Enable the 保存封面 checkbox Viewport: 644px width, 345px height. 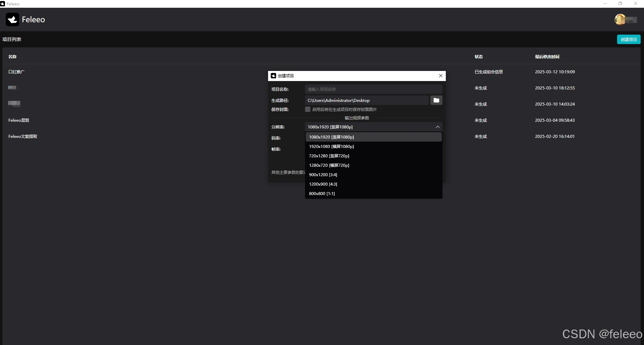(308, 109)
